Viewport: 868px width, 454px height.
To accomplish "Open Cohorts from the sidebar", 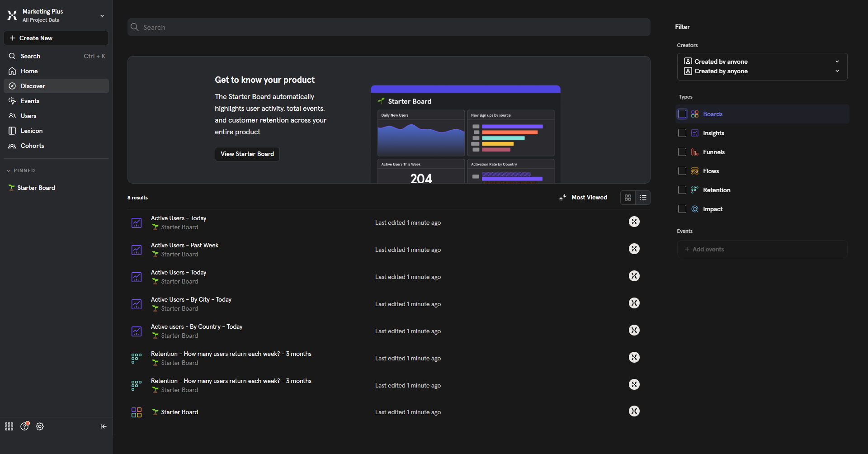I will (x=32, y=146).
